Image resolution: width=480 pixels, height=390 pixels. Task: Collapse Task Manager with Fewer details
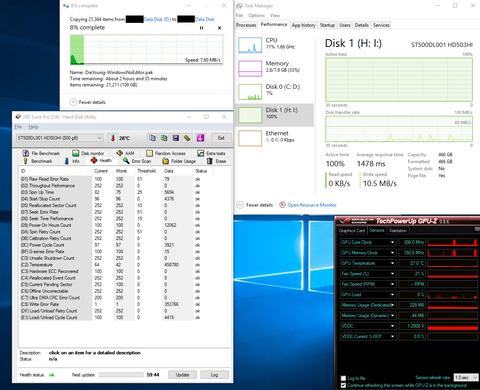(x=255, y=205)
